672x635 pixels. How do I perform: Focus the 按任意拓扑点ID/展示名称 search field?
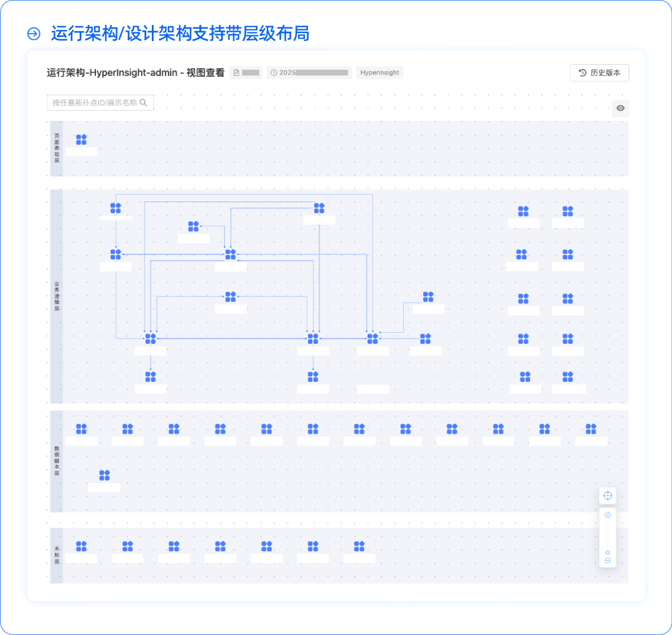tap(100, 103)
